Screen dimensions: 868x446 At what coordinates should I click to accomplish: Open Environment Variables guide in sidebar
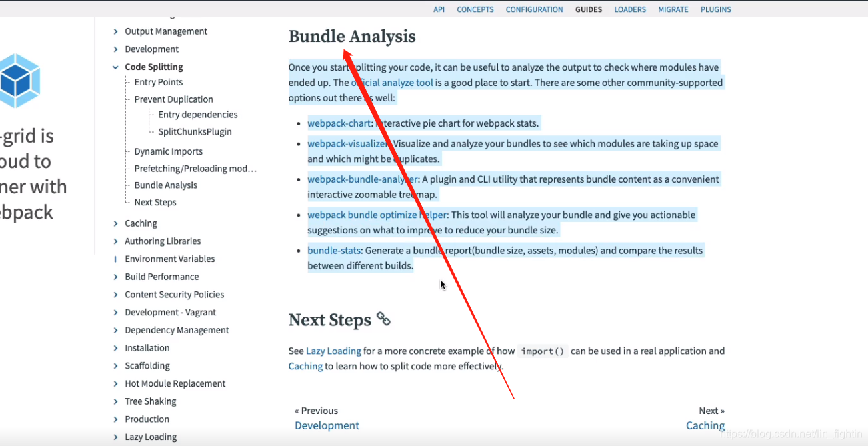(x=170, y=259)
